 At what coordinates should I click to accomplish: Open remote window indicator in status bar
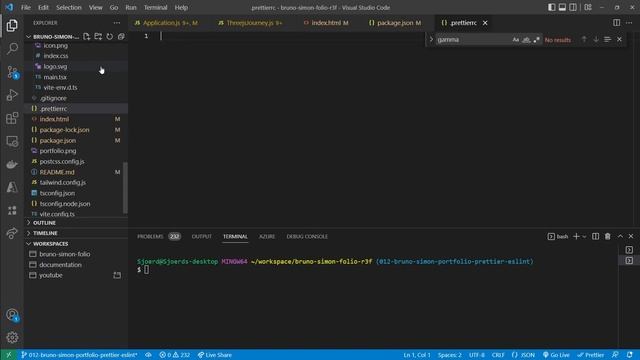coord(9,355)
